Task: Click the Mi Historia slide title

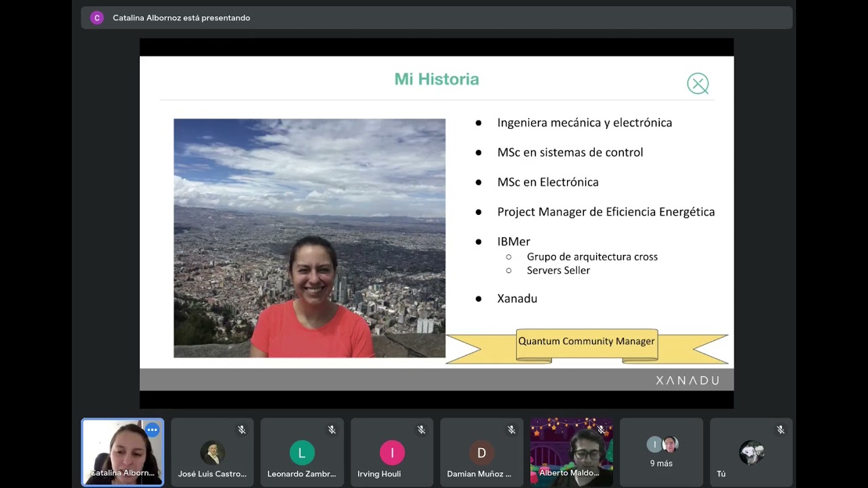Action: point(437,79)
